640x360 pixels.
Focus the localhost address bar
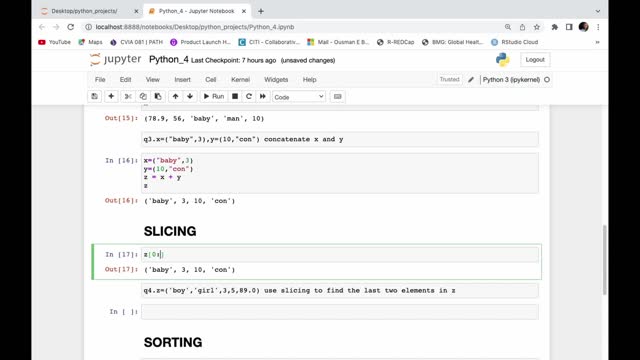click(195, 27)
